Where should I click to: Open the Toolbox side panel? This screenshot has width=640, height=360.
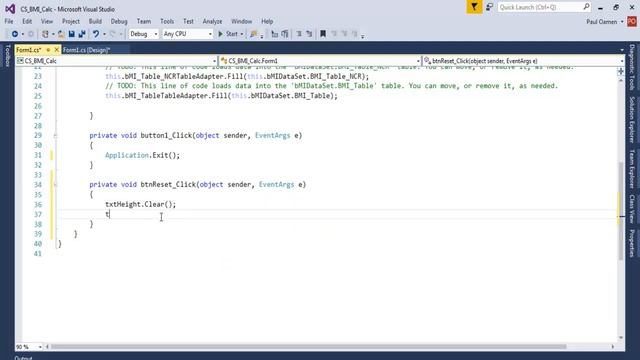point(7,56)
